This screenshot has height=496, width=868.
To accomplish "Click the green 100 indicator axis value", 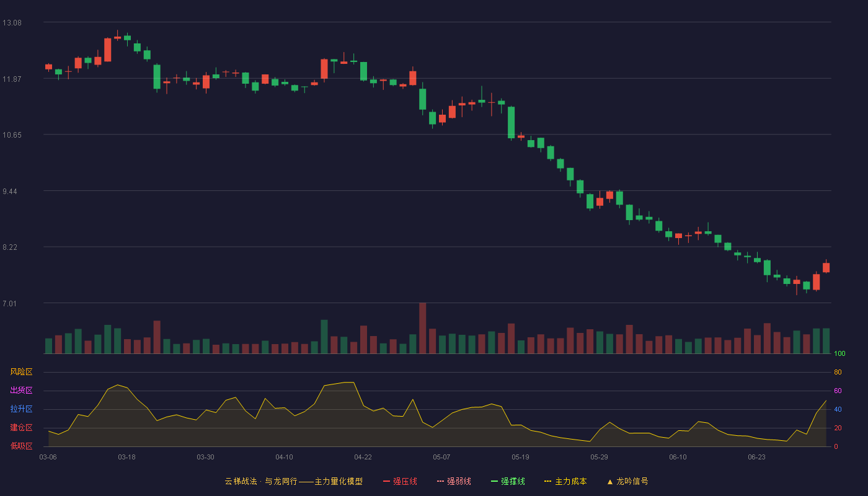I will coord(839,354).
